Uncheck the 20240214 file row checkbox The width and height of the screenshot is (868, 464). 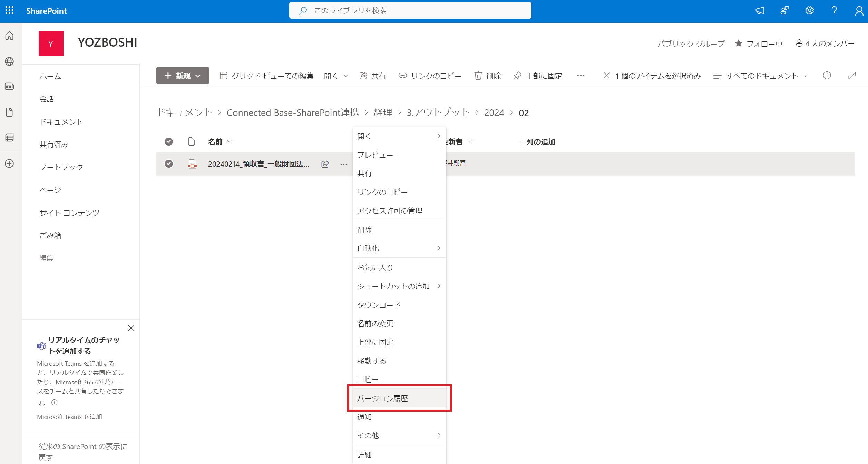coord(169,164)
